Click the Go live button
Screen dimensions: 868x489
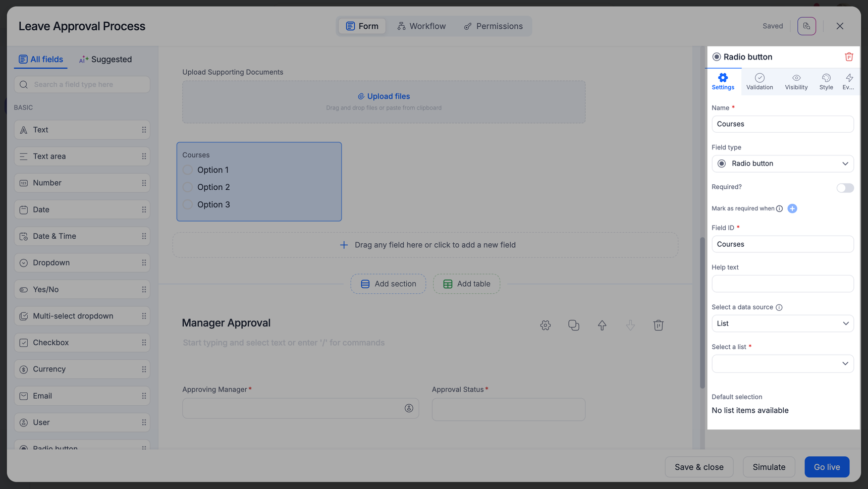(827, 467)
